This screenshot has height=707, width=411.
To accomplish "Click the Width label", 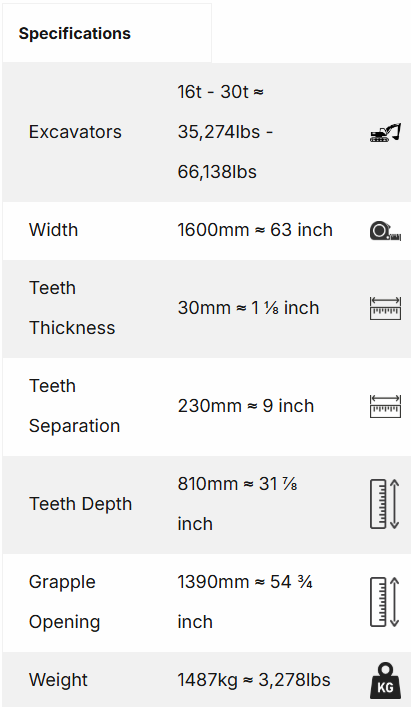I will pos(53,230).
